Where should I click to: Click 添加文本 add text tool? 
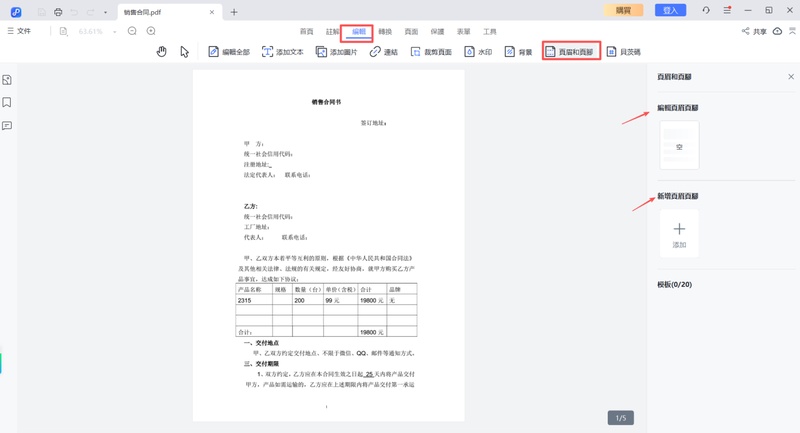click(x=282, y=51)
